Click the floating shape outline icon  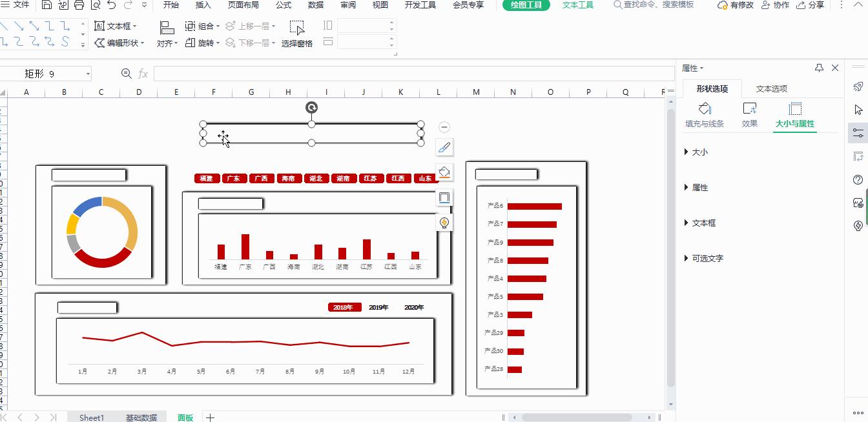pos(444,197)
